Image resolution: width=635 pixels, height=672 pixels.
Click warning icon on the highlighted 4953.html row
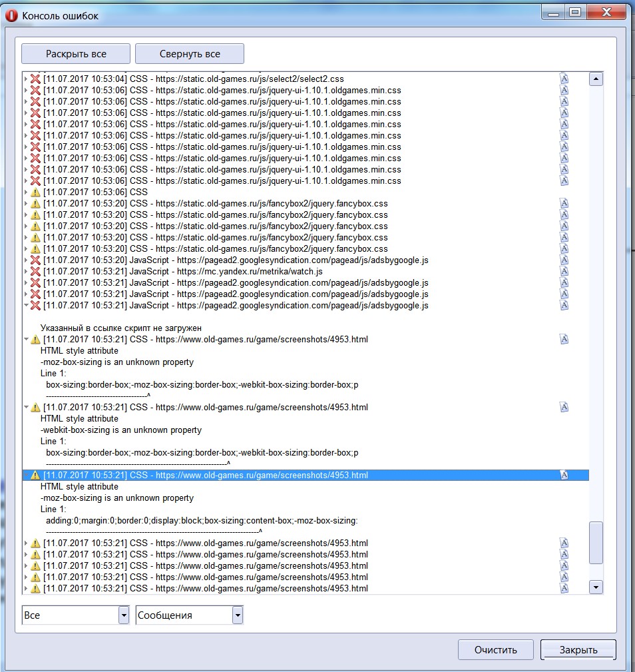pyautogui.click(x=35, y=476)
